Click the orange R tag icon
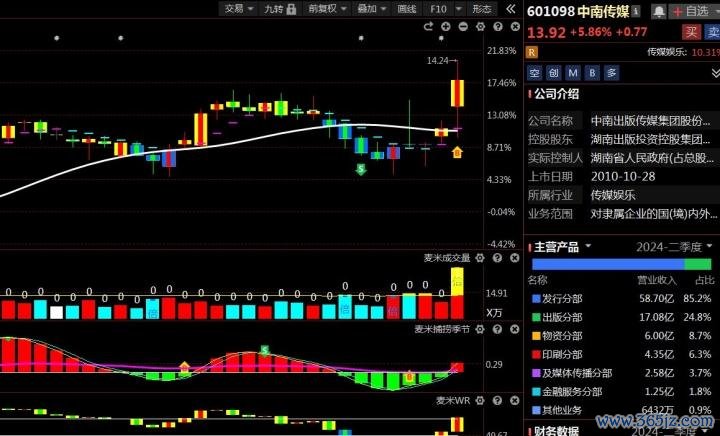Screen dimensions: 720x436 coord(532,52)
